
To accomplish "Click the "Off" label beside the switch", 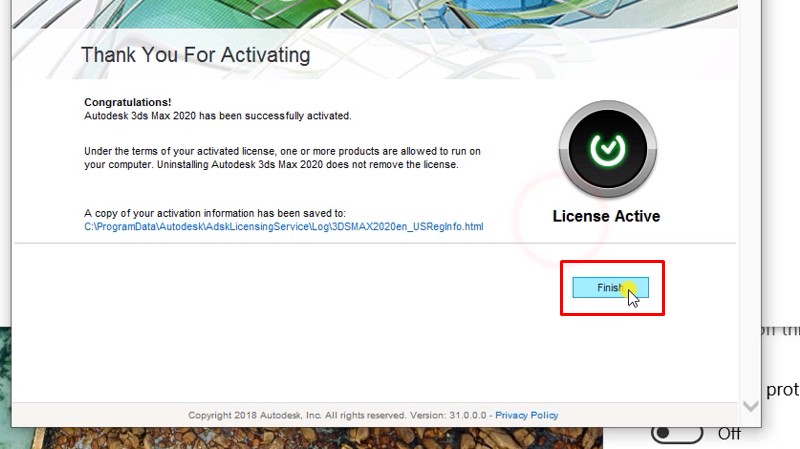I will [x=729, y=434].
